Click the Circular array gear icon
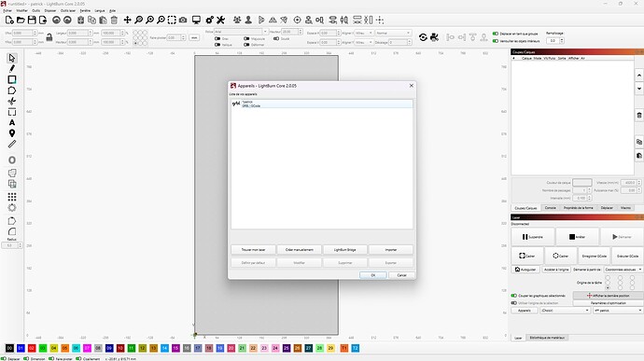 pyautogui.click(x=12, y=208)
